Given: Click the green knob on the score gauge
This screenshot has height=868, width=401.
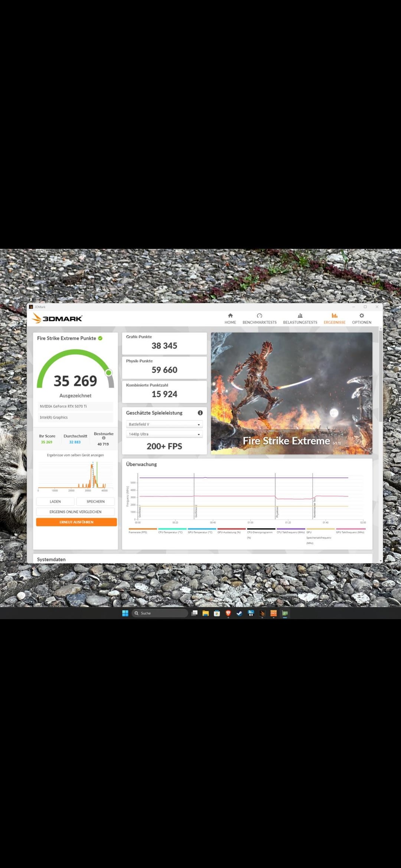Looking at the screenshot, I should pyautogui.click(x=108, y=373).
